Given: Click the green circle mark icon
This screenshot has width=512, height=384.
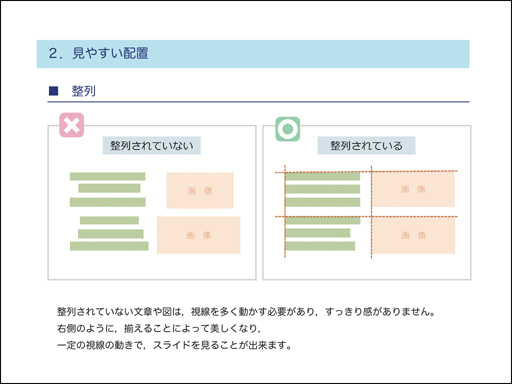Looking at the screenshot, I should 288,129.
